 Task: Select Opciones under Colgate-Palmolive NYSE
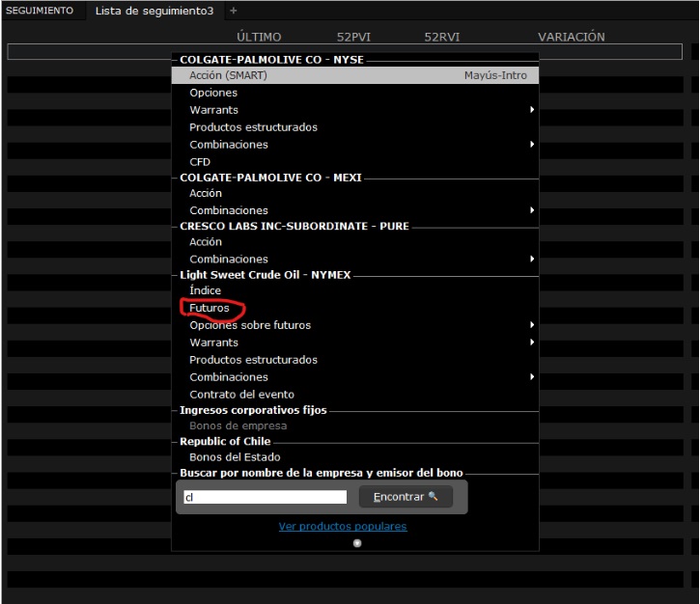click(x=213, y=93)
